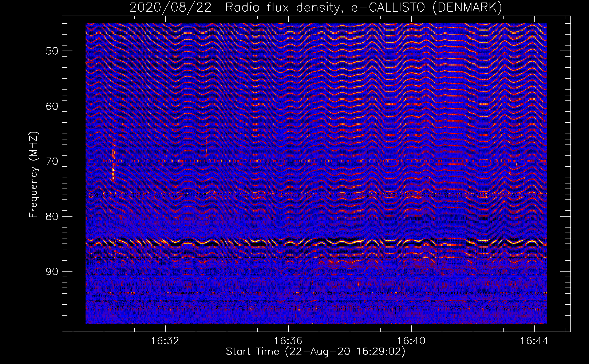Select the 80 frequency tick label
The width and height of the screenshot is (589, 364).
pyautogui.click(x=52, y=216)
